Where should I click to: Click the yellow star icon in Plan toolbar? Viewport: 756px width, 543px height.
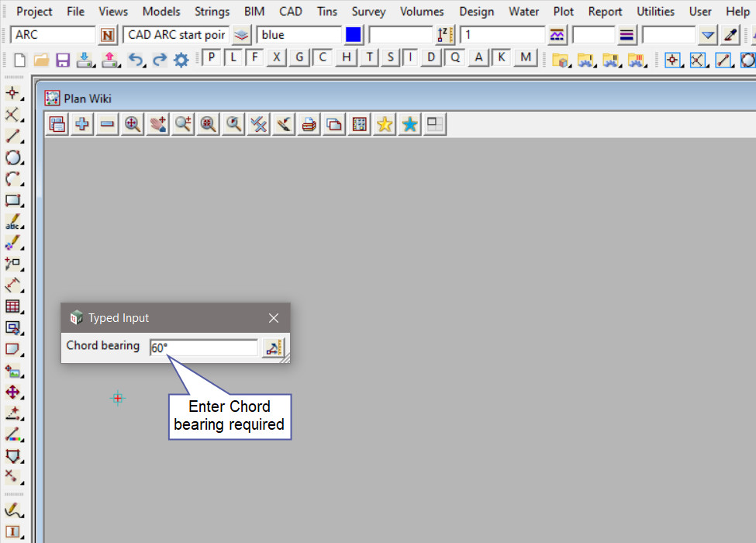385,124
